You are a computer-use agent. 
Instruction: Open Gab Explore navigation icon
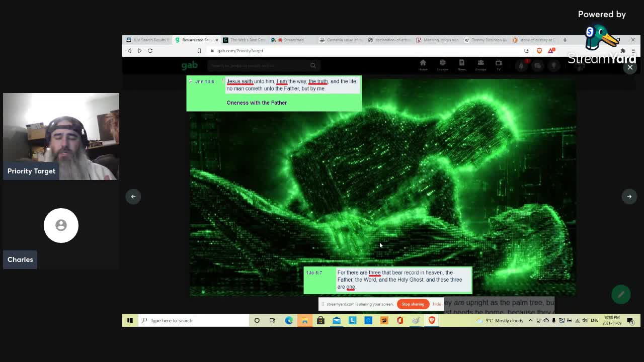[442, 65]
